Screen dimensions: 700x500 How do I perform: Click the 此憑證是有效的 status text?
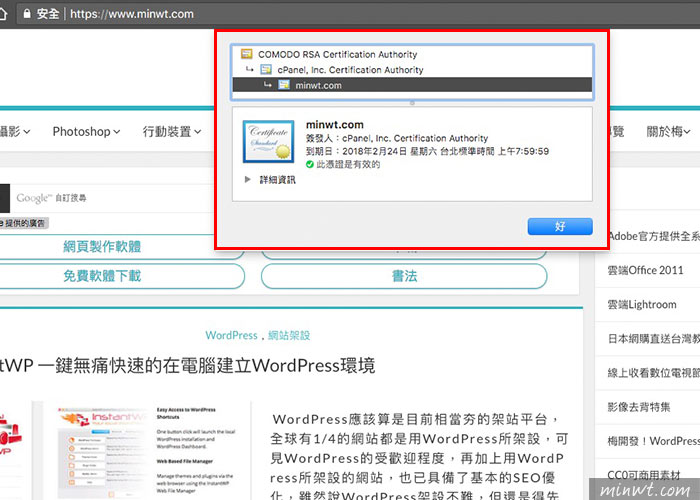click(x=348, y=164)
